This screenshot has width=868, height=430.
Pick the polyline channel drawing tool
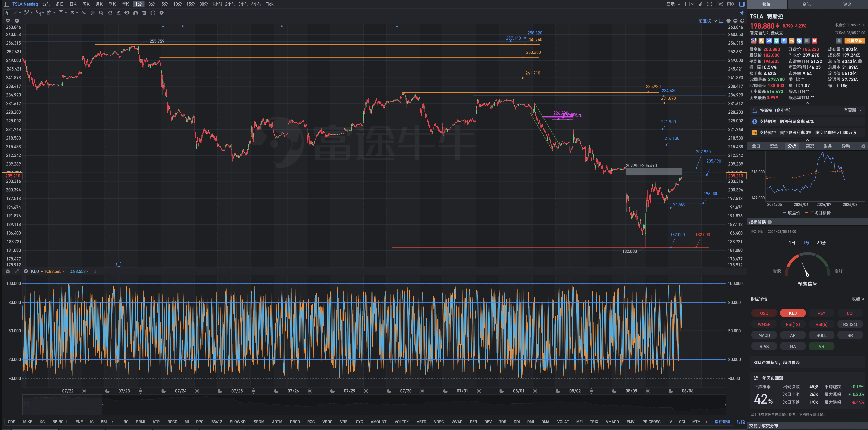27,13
